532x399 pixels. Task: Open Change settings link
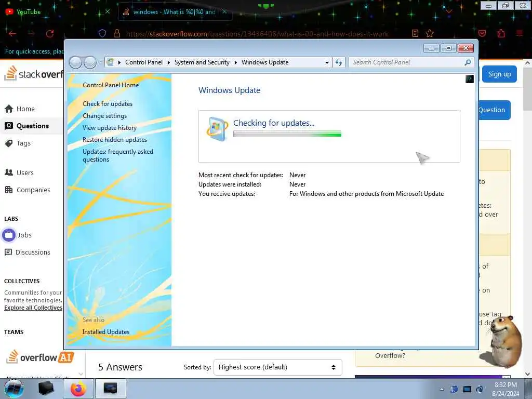coord(104,116)
